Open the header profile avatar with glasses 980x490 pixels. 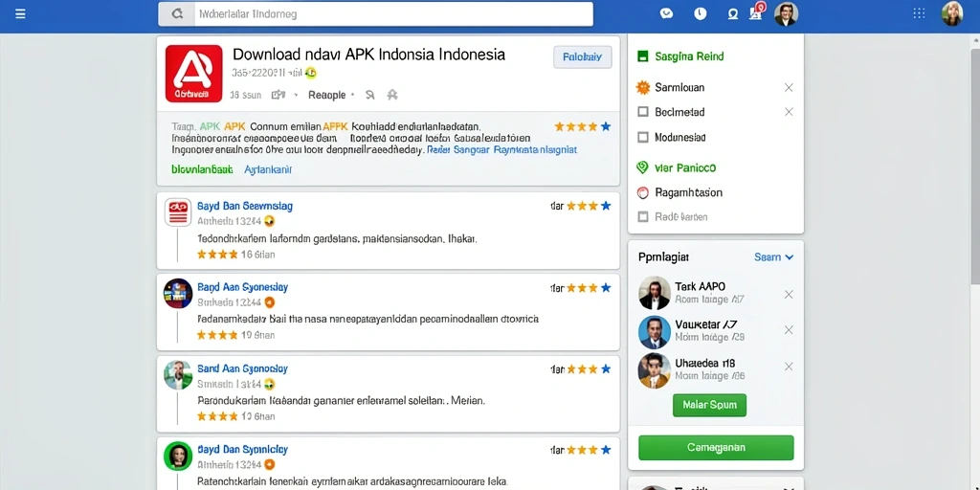click(x=786, y=13)
